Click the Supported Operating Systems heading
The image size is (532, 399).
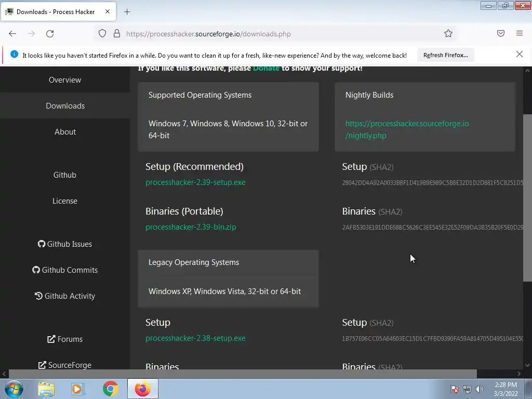point(200,95)
